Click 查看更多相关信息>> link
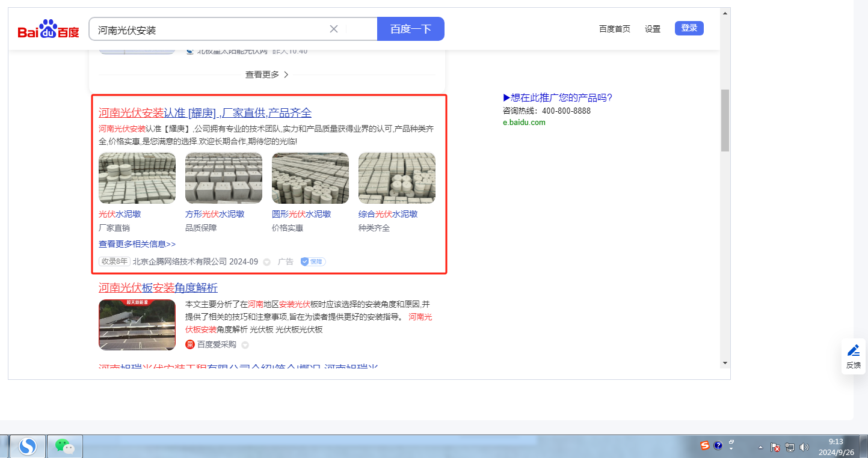868x458 pixels. coord(137,244)
